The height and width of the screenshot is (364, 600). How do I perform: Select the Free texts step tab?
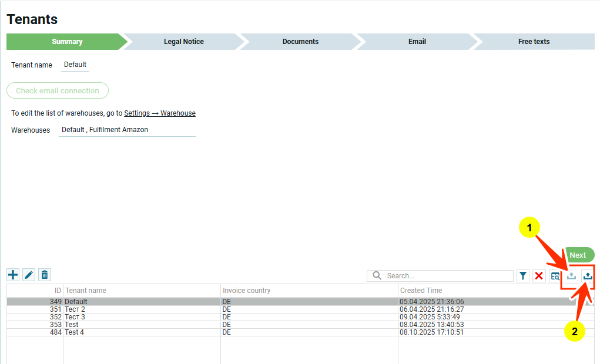coord(534,42)
